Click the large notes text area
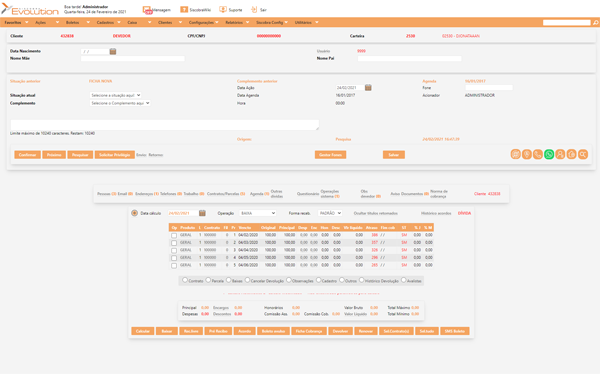This screenshot has width=600, height=374. [165, 125]
